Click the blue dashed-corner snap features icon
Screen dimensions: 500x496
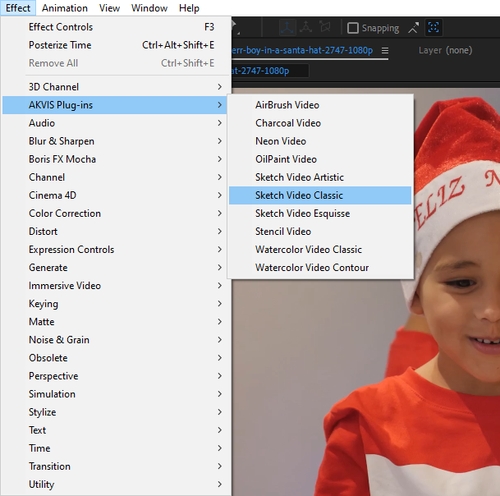click(x=433, y=27)
